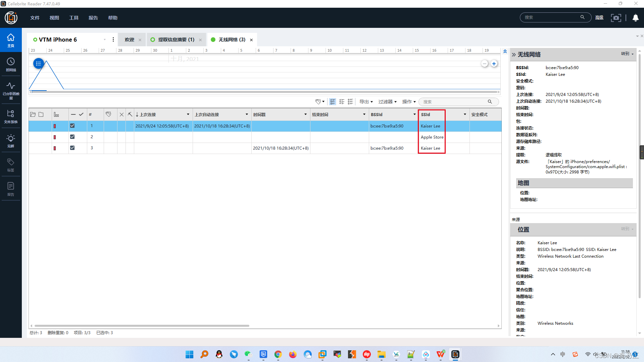Open the BSSId column filter arrow
The width and height of the screenshot is (644, 362).
tap(414, 114)
